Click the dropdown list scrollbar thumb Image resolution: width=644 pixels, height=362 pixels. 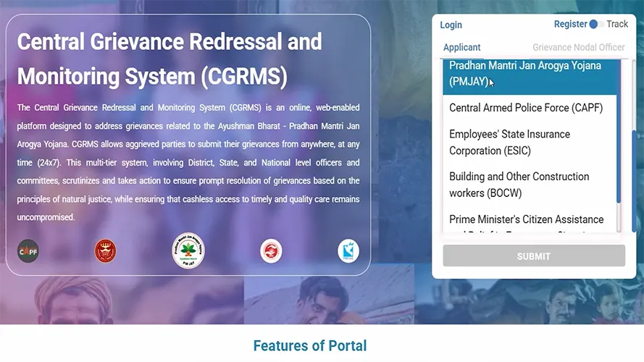click(x=619, y=130)
